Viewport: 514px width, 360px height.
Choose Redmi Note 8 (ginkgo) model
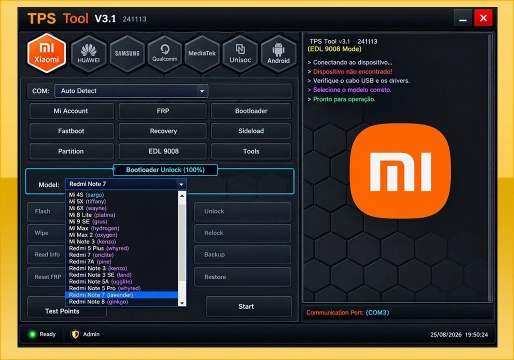(122, 302)
